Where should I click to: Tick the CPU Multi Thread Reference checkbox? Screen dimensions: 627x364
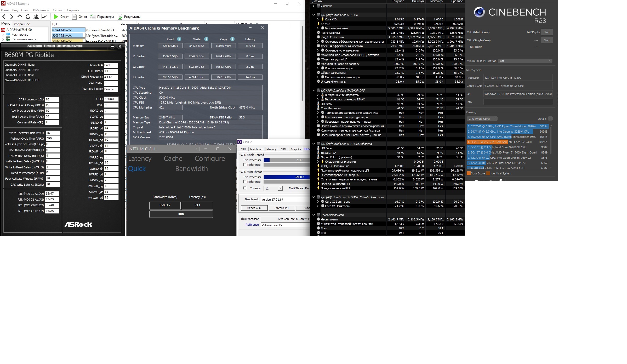tap(245, 181)
